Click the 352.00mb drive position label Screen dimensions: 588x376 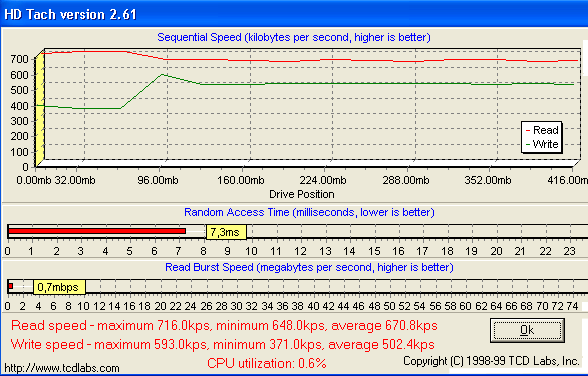[x=488, y=180]
